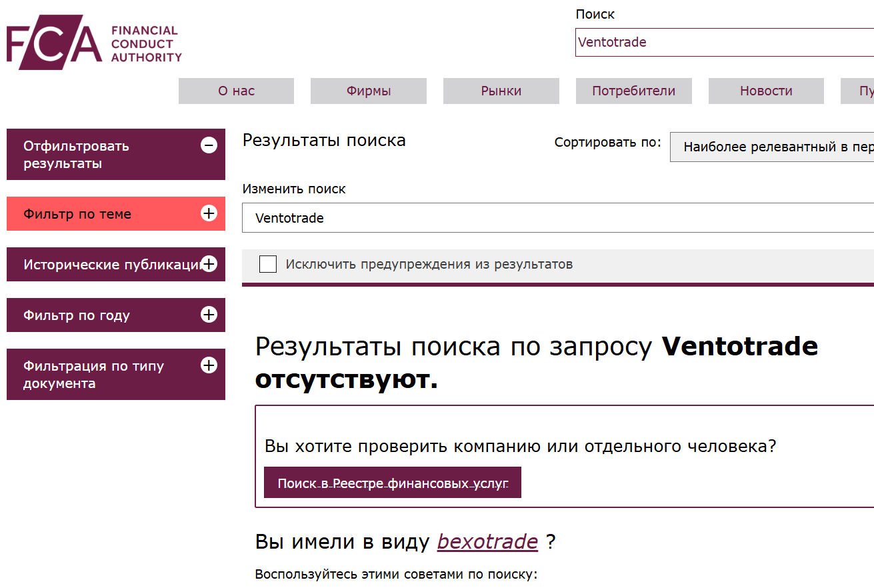Click 'Поиск в Реестре финансовых услуг'

(x=392, y=482)
